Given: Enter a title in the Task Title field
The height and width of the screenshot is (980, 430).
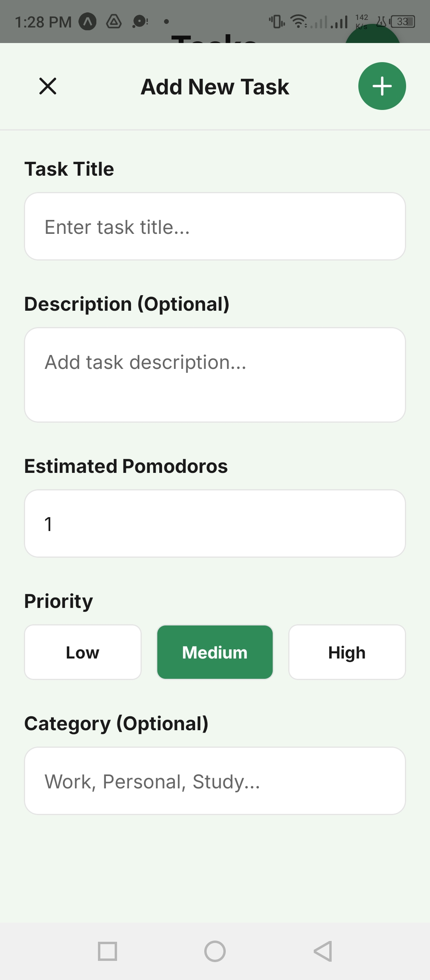Looking at the screenshot, I should coord(215,226).
